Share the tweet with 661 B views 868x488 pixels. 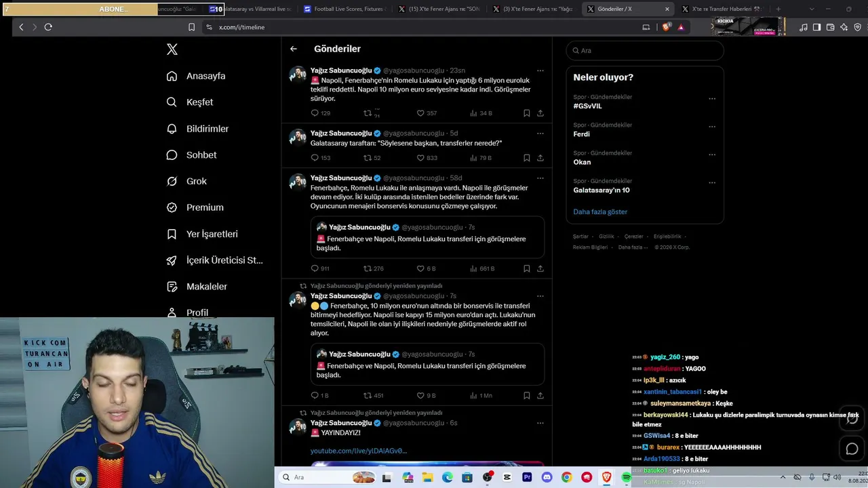(540, 268)
